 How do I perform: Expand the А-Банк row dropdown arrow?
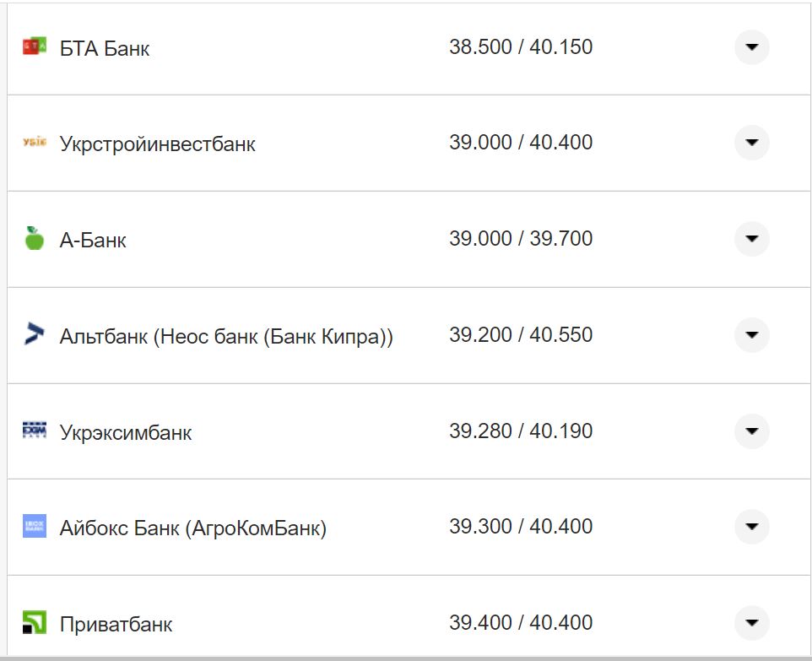[751, 239]
